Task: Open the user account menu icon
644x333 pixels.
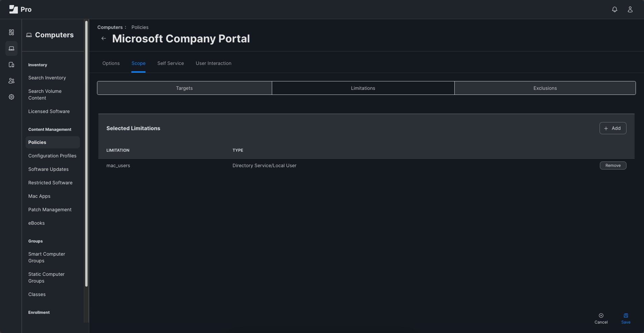Action: tap(630, 9)
